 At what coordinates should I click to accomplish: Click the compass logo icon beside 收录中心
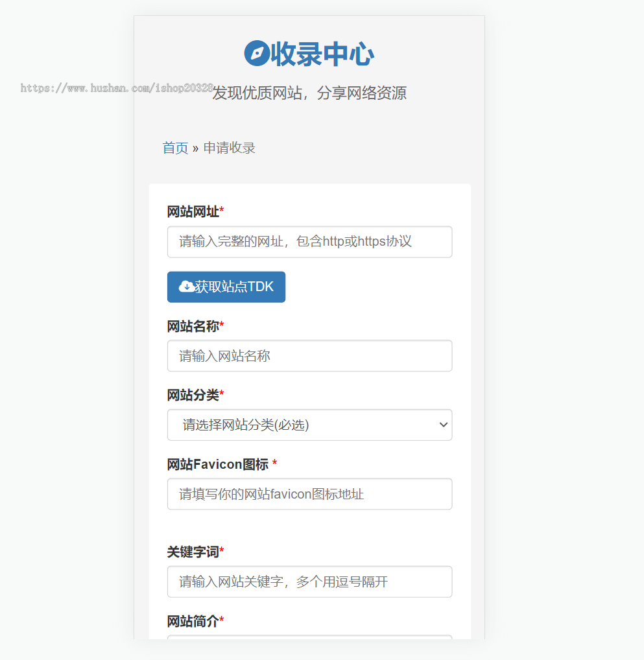click(257, 53)
